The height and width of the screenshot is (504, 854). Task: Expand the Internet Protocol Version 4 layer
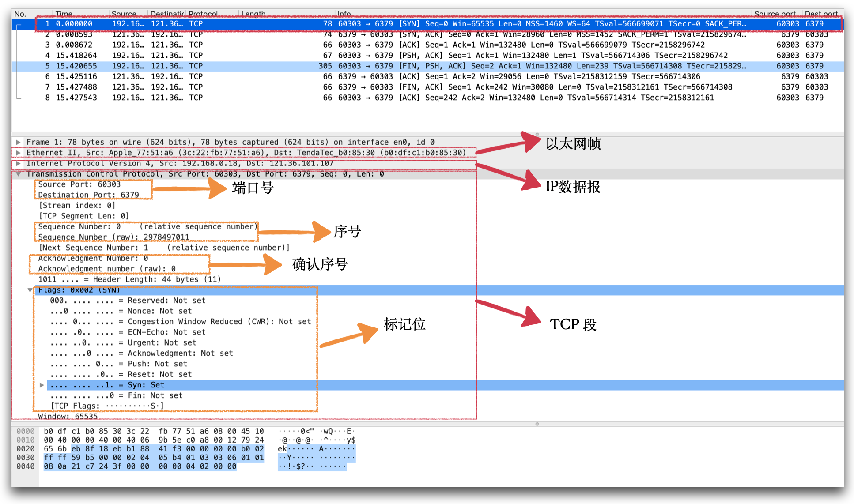18,163
